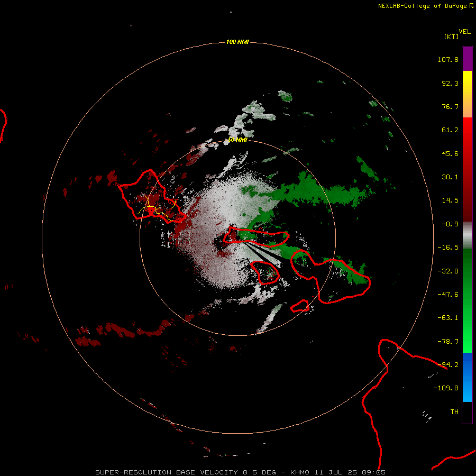Screen dimensions: 476x476
Task: Click the SUPER-RESOLUTION BASE VELOCITY caption text
Action: pos(167,472)
